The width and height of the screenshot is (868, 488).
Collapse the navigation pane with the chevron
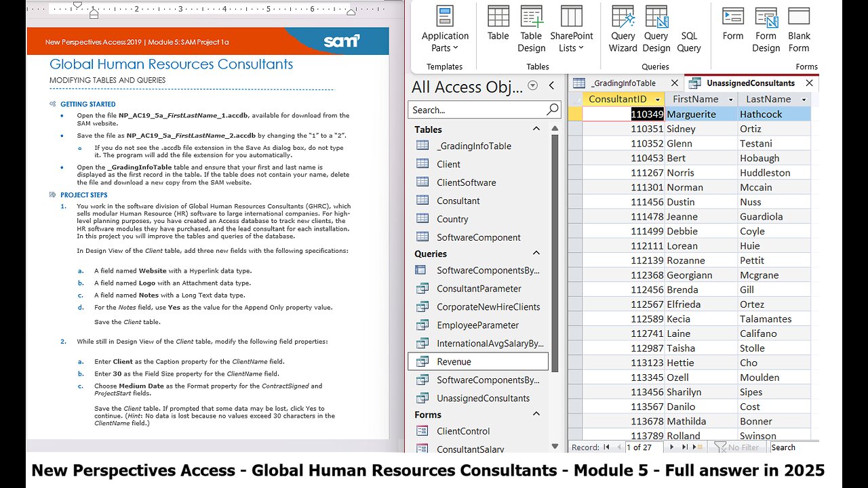(551, 85)
